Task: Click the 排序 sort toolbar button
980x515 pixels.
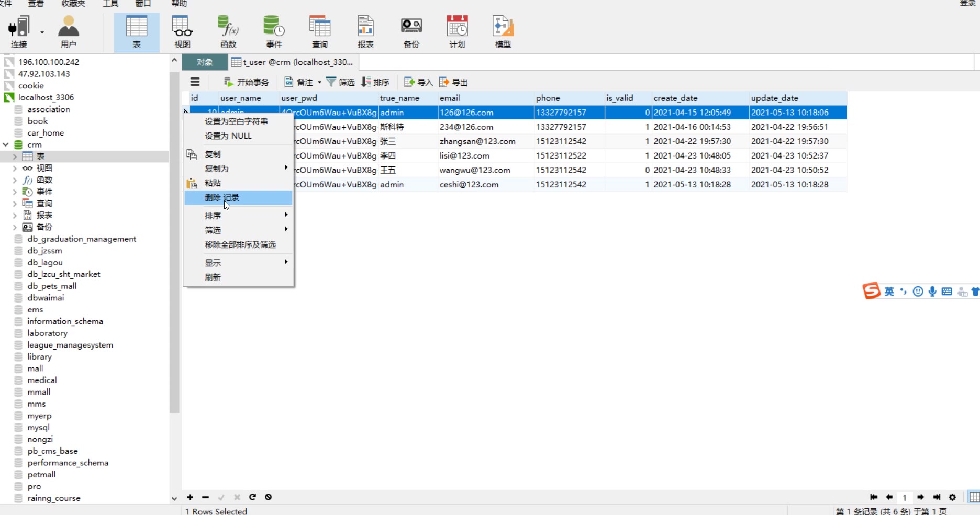Action: (375, 82)
